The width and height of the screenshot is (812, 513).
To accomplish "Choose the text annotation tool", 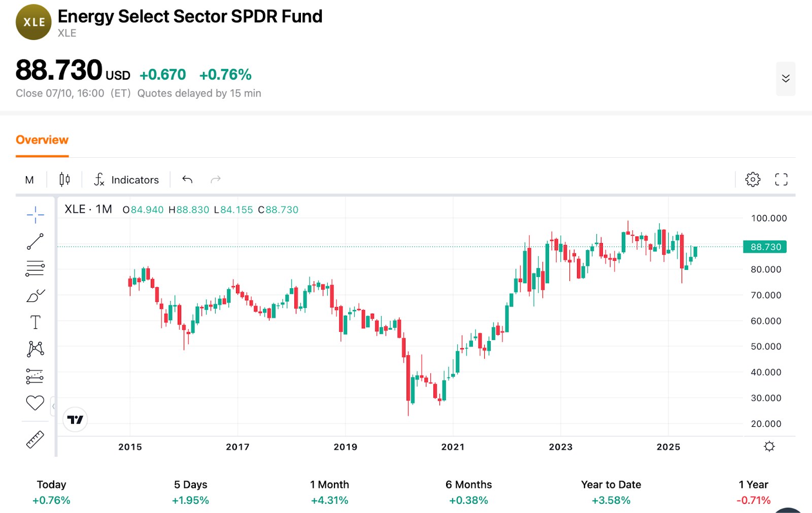I will click(35, 322).
